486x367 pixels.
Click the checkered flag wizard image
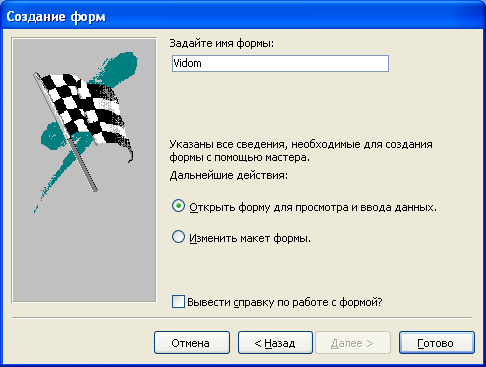tap(84, 170)
